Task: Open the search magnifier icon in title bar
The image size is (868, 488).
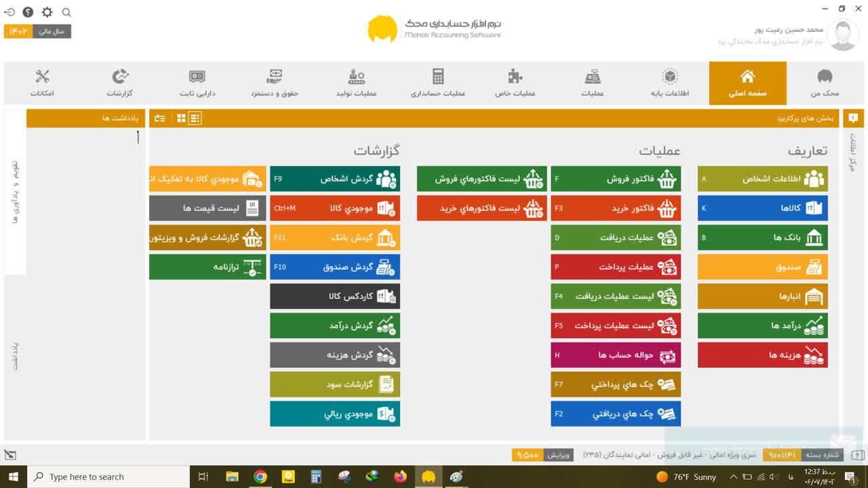Action: (66, 12)
